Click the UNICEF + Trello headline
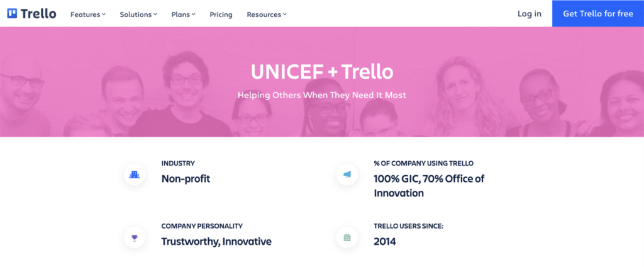 321,71
